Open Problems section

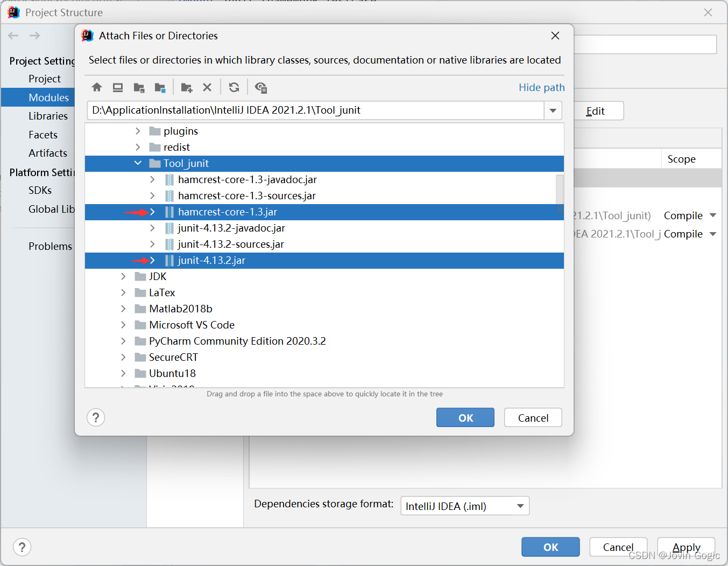[50, 246]
